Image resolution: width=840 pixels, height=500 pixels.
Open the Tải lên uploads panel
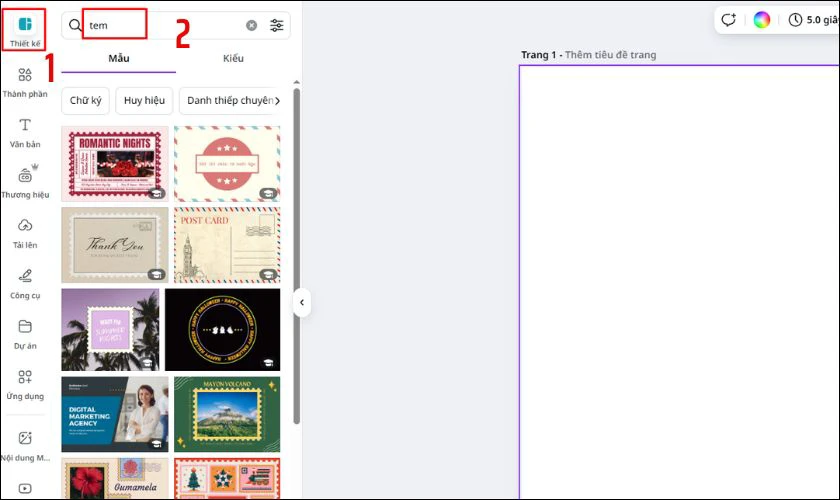(25, 233)
